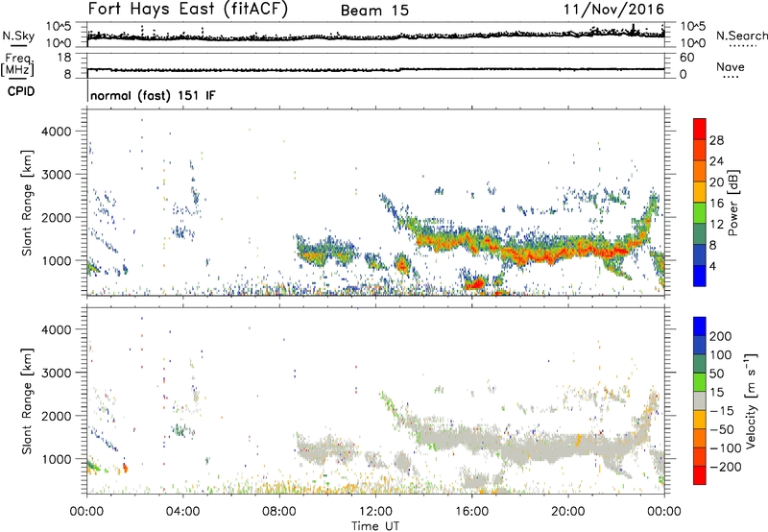Click the '18' tick on frequency axis

tap(64, 58)
